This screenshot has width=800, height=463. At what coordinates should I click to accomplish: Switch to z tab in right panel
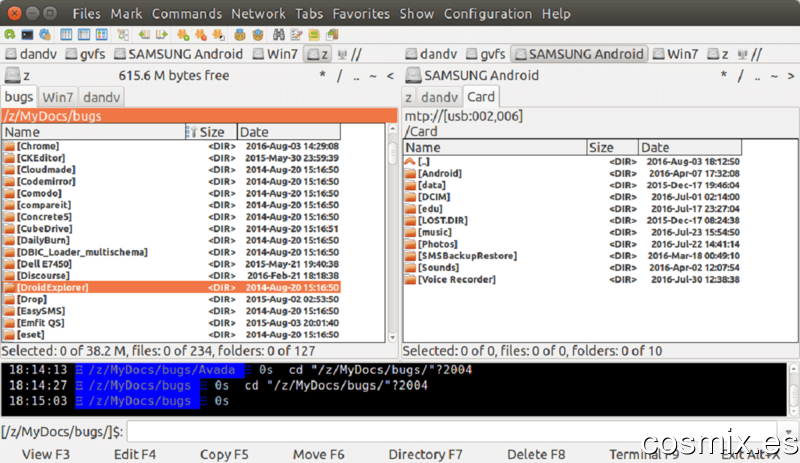coord(409,97)
